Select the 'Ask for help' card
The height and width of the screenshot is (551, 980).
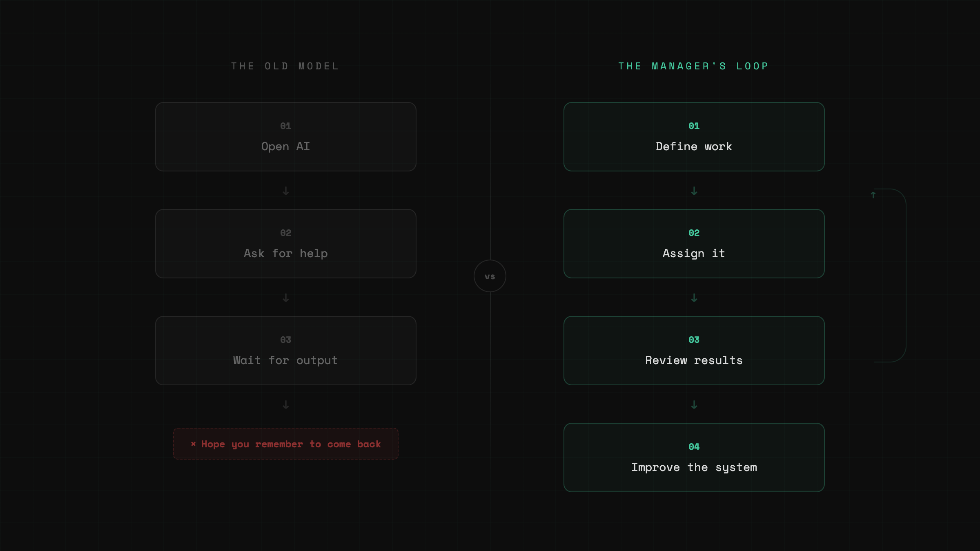pyautogui.click(x=286, y=244)
